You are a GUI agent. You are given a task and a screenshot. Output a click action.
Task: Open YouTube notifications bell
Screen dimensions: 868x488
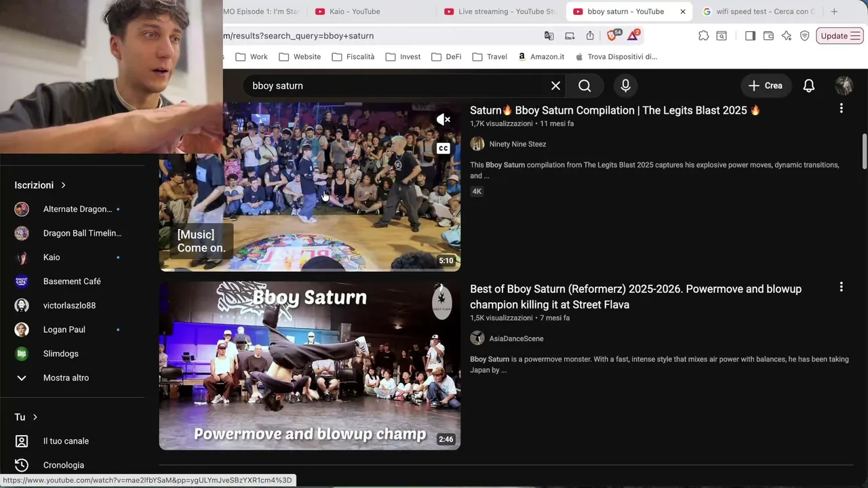pos(809,85)
